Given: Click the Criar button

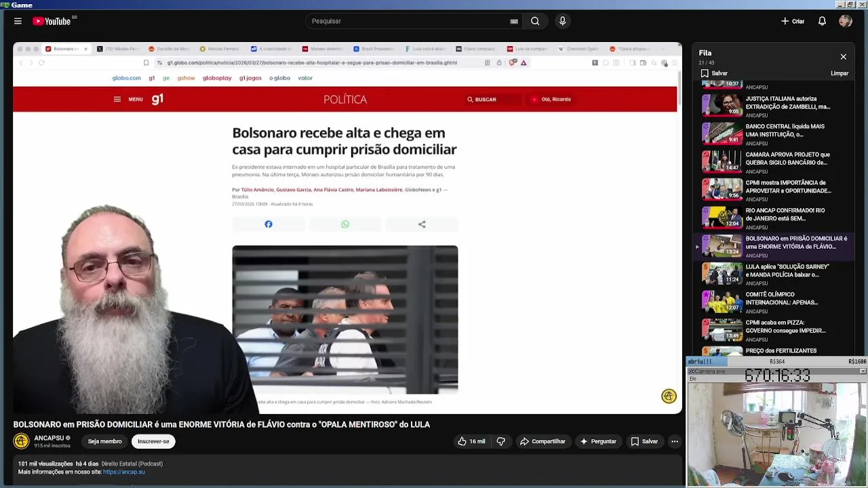Looking at the screenshot, I should (x=793, y=21).
